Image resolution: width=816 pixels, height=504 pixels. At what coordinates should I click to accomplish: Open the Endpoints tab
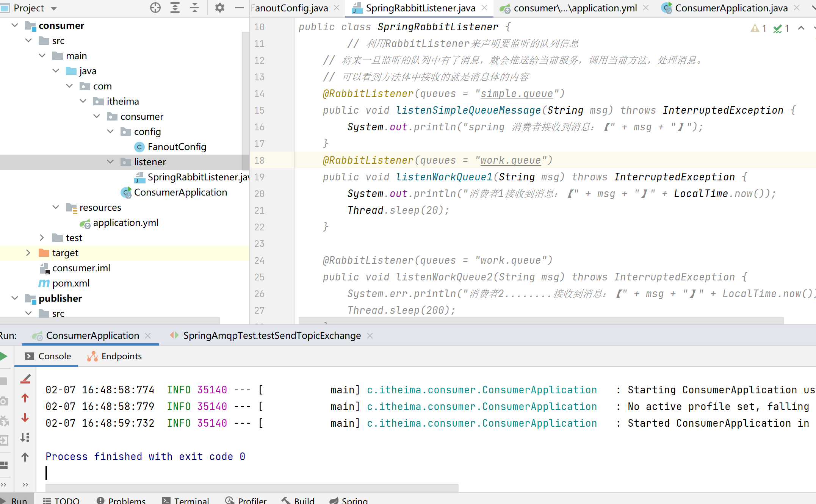tap(121, 356)
